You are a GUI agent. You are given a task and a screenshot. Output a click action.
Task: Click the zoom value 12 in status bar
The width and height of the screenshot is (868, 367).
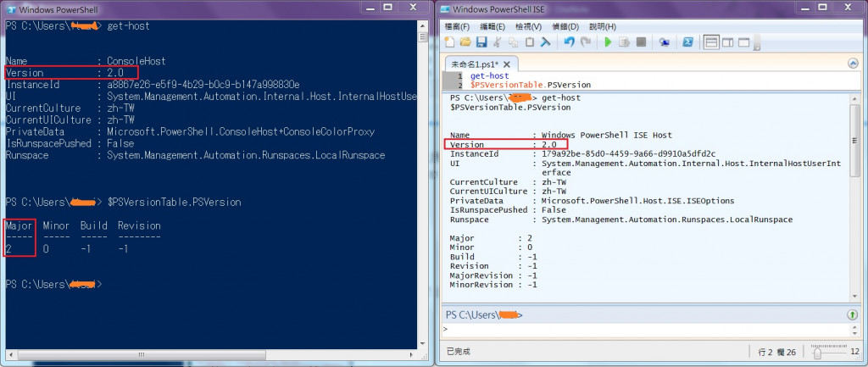pos(854,352)
